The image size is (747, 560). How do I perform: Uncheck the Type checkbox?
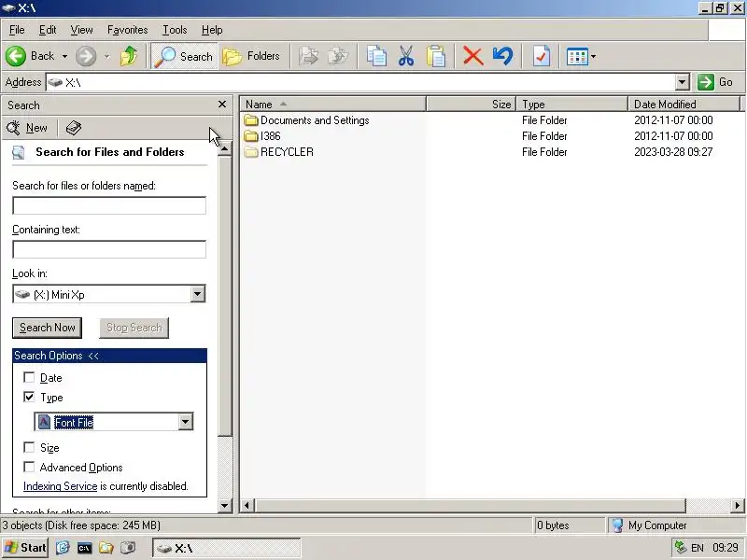coord(29,398)
